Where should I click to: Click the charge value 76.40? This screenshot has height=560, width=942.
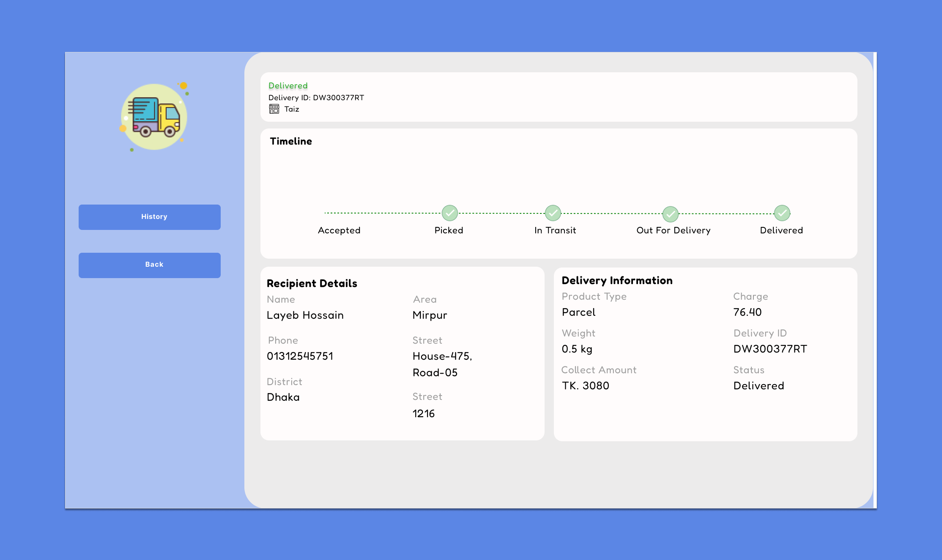coord(748,312)
